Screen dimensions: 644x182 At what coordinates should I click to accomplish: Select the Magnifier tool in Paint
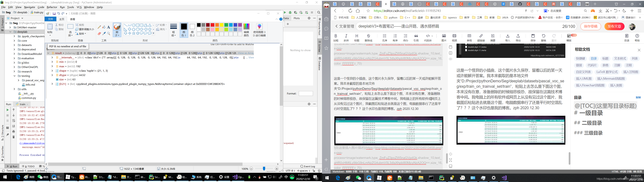tap(109, 33)
